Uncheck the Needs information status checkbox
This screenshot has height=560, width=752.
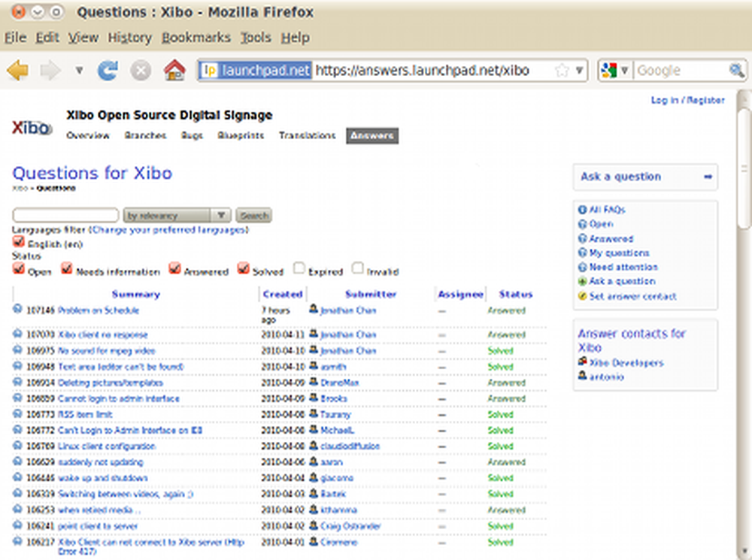pyautogui.click(x=67, y=268)
